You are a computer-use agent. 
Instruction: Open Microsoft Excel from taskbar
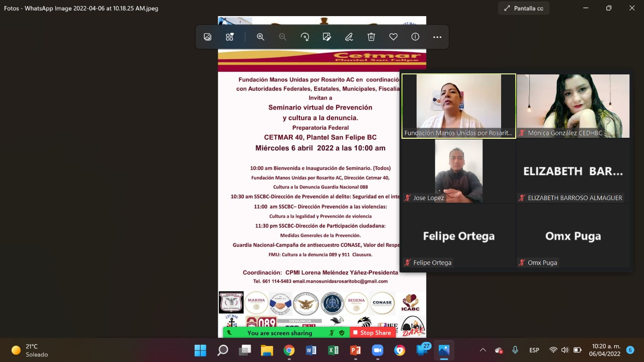333,350
